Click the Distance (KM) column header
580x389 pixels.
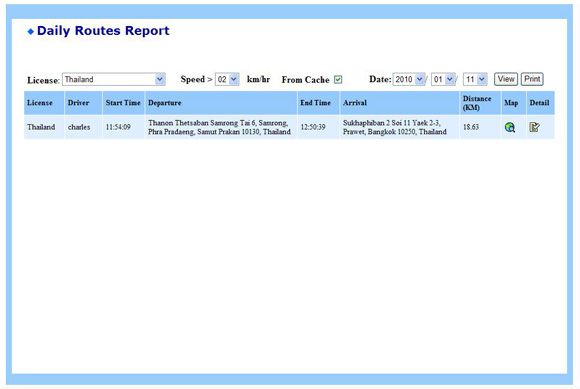pos(480,103)
